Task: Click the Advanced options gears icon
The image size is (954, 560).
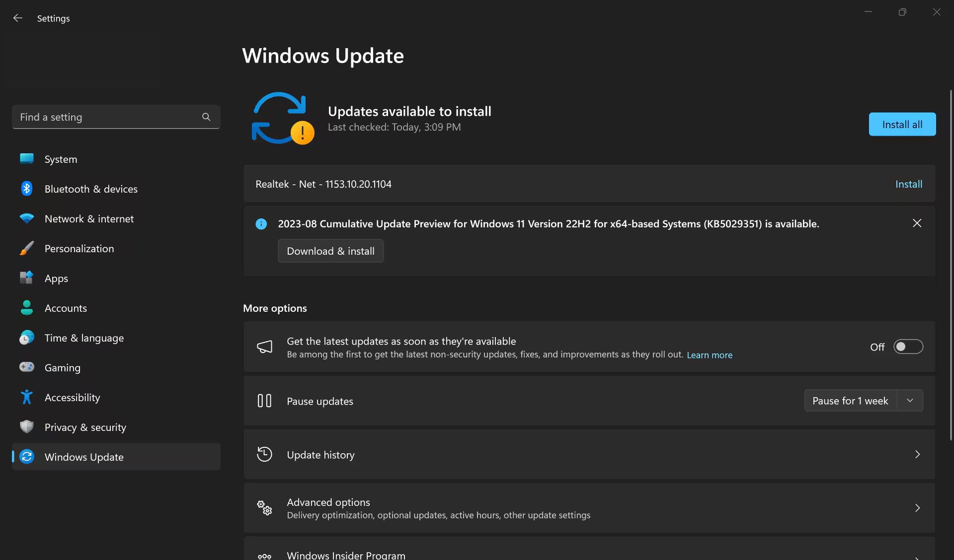Action: (264, 508)
